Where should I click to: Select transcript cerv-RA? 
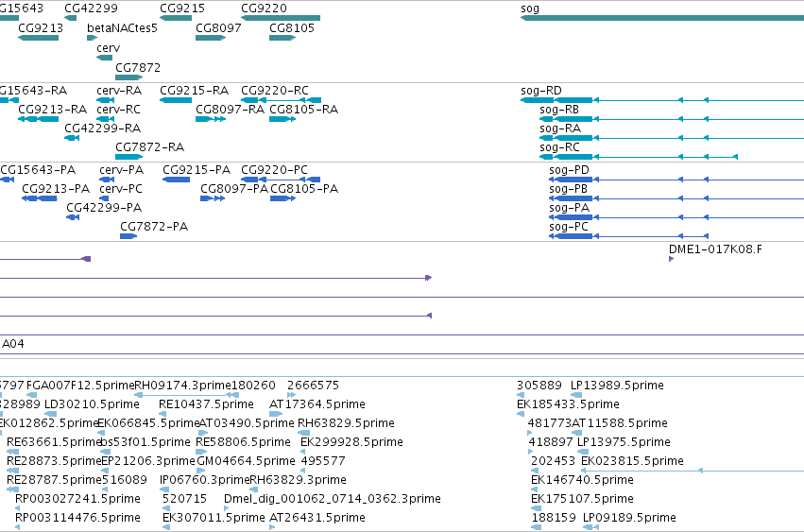pos(106,100)
